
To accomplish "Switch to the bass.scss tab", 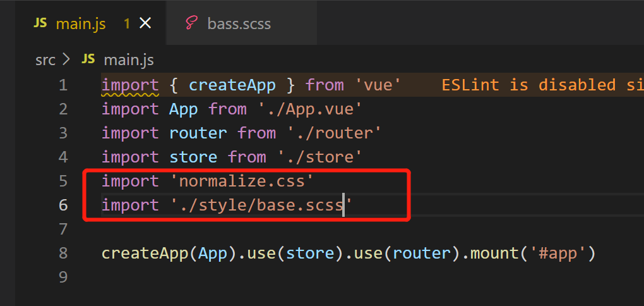I will (x=239, y=25).
